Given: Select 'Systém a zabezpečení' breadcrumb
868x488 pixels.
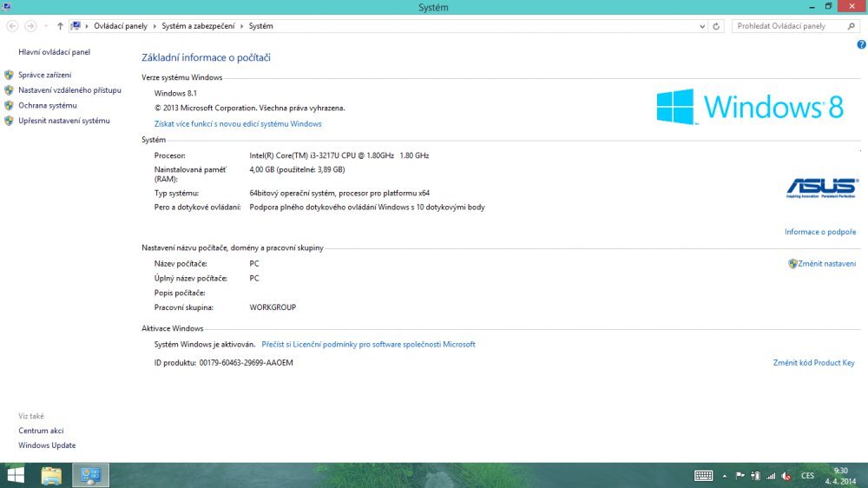Looking at the screenshot, I should pos(198,26).
